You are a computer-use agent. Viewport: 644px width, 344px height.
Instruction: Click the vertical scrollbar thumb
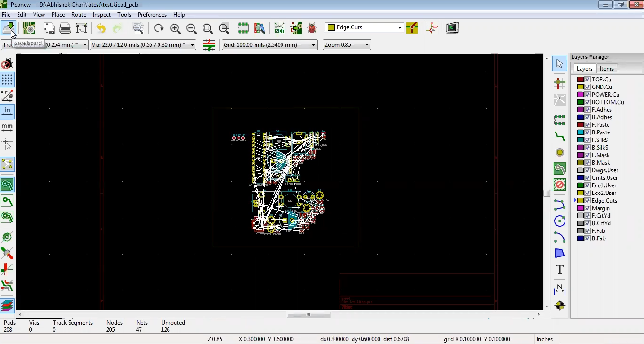tap(547, 194)
